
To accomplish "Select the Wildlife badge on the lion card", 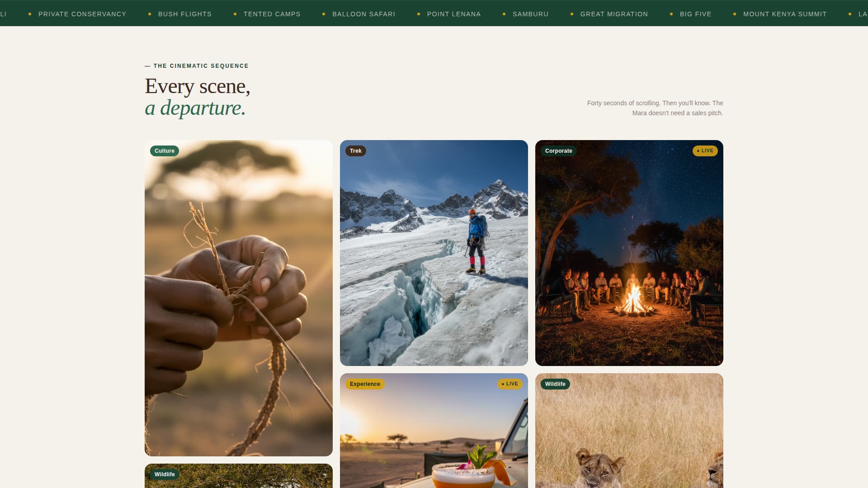I will [555, 384].
